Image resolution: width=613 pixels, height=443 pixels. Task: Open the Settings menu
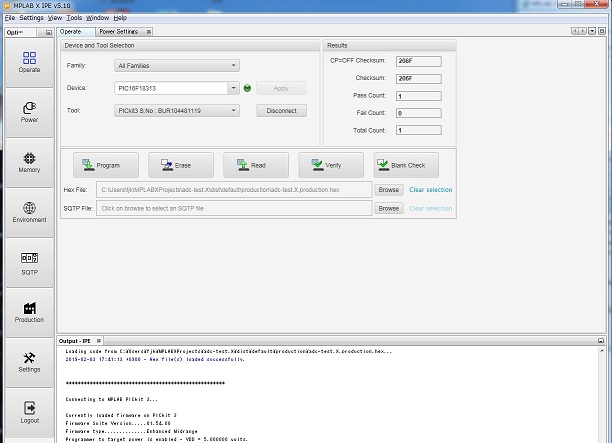click(x=31, y=18)
